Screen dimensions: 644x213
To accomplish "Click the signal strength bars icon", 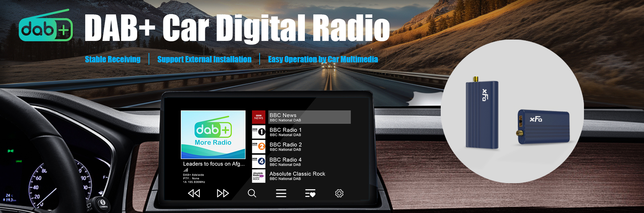I will [x=185, y=170].
